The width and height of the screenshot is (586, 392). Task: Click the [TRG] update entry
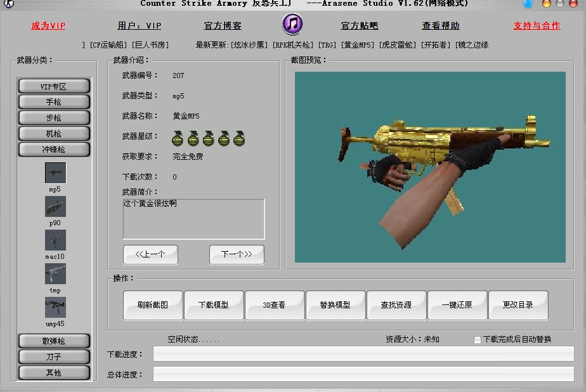(327, 45)
